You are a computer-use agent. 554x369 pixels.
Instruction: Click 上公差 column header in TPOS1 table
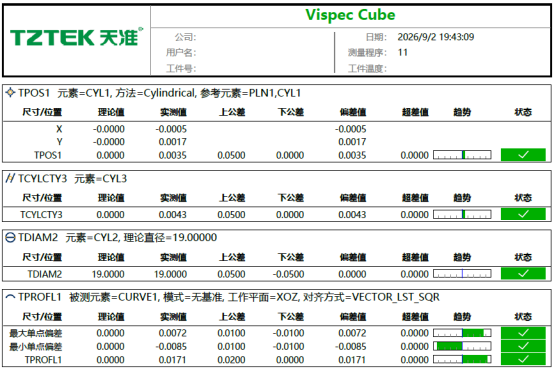pyautogui.click(x=232, y=112)
